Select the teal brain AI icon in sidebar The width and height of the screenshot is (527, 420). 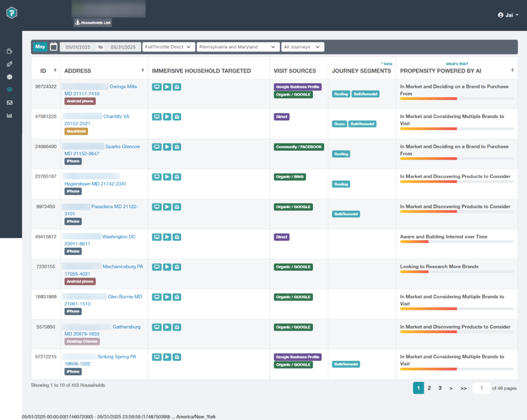(x=10, y=90)
